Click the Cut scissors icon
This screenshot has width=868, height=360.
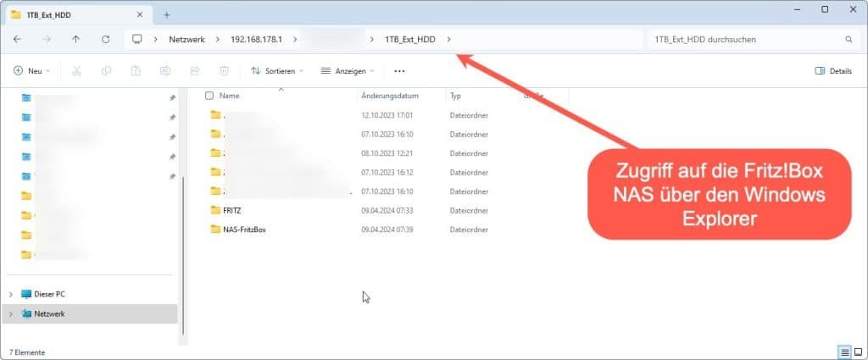pyautogui.click(x=76, y=71)
